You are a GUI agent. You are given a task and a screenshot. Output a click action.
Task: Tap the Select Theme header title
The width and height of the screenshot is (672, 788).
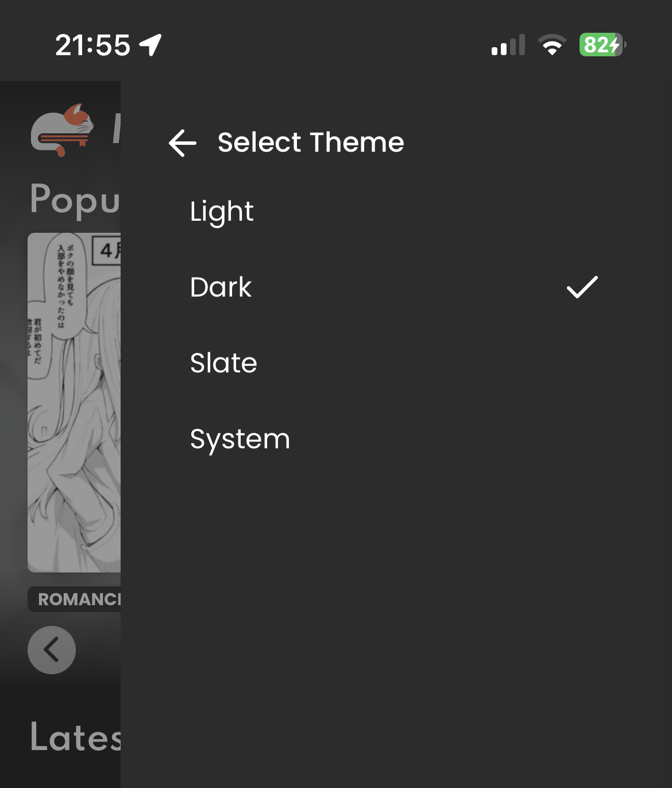point(311,143)
